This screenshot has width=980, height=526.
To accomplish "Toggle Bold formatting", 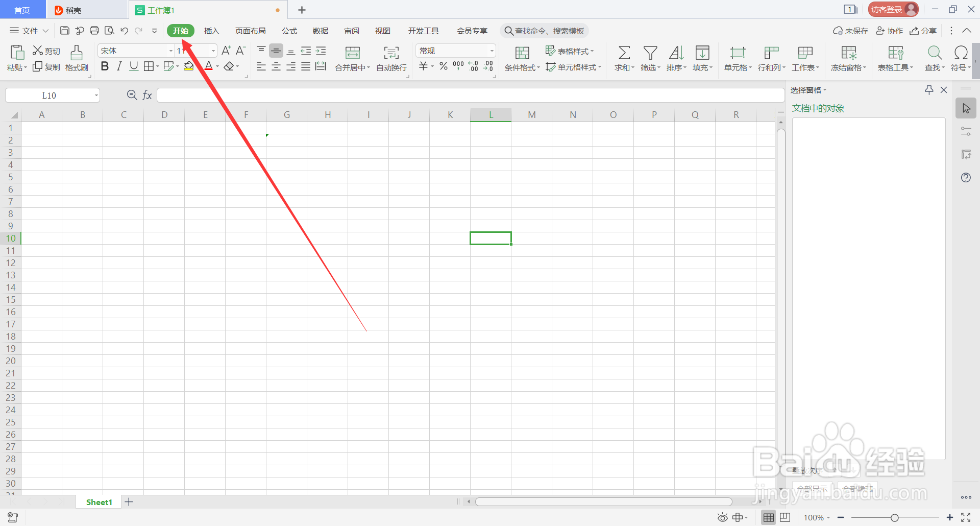I will coord(105,66).
